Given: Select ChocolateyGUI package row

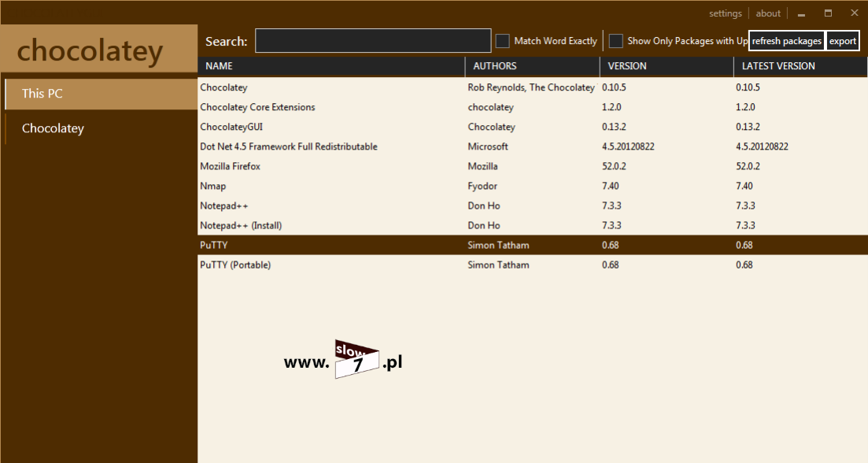Looking at the screenshot, I should (x=533, y=127).
